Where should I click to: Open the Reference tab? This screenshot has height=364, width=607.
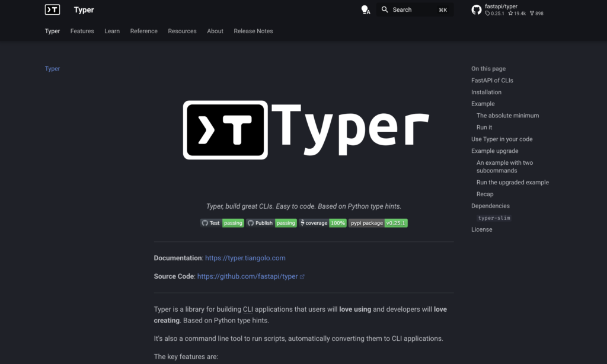(143, 31)
